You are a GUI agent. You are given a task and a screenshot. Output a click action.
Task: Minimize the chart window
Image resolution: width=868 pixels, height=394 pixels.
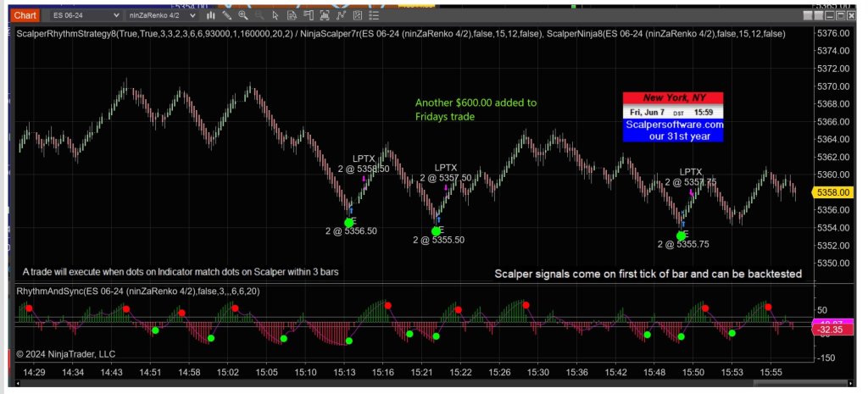pos(830,15)
